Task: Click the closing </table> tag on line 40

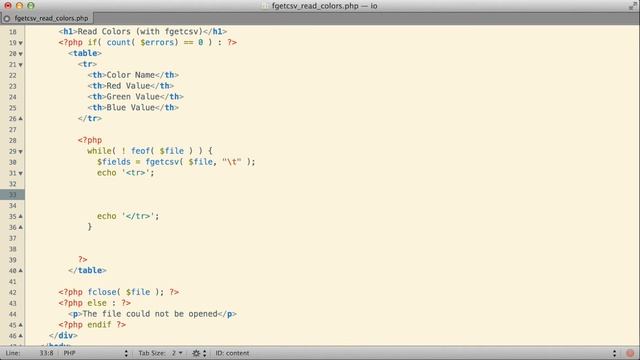Action: 87,271
